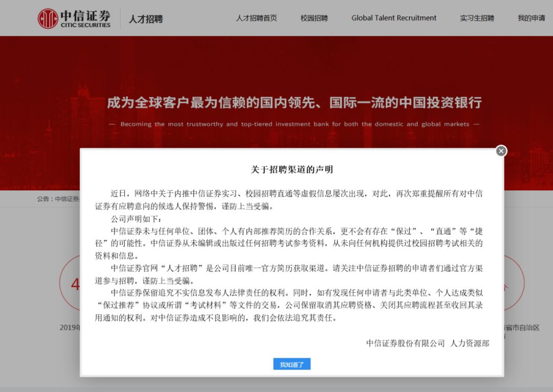
Task: Close the announcement popup with the X icon
Action: click(x=501, y=151)
